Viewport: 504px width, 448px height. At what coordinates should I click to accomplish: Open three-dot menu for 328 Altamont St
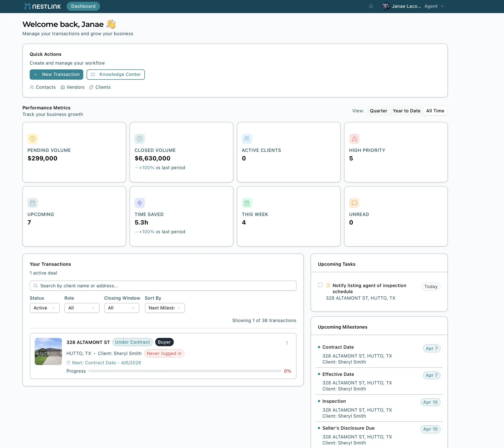tap(287, 343)
